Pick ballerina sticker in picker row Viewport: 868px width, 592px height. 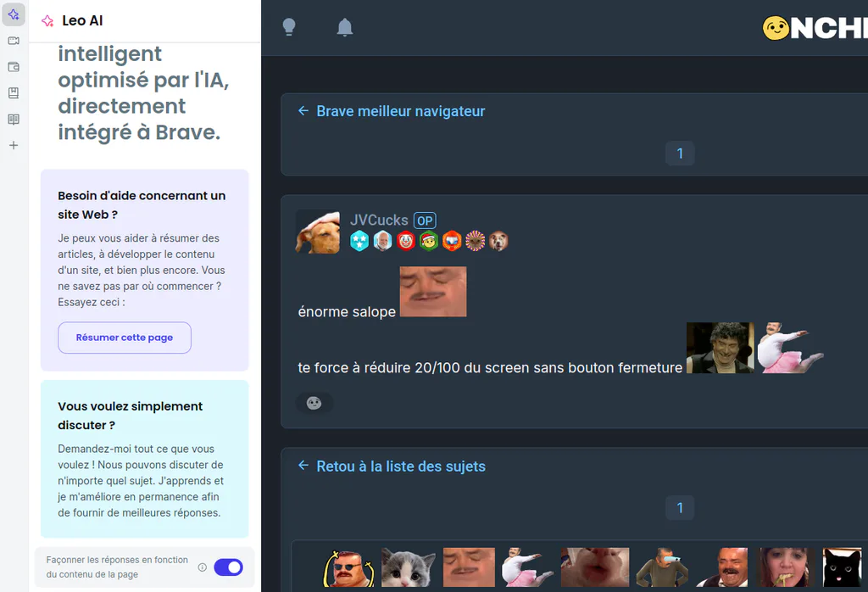527,567
